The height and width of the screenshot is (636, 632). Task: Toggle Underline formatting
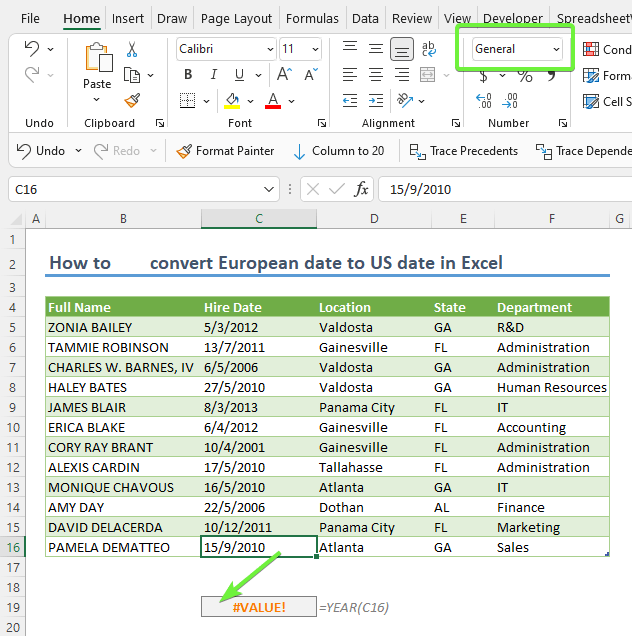pos(239,74)
